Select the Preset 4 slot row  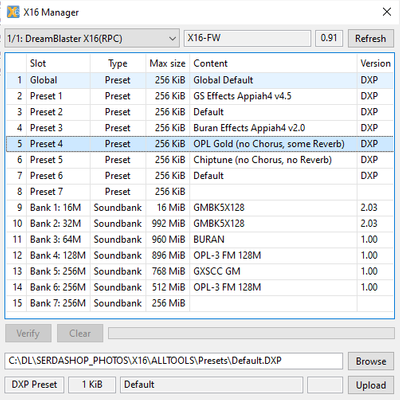click(200, 144)
